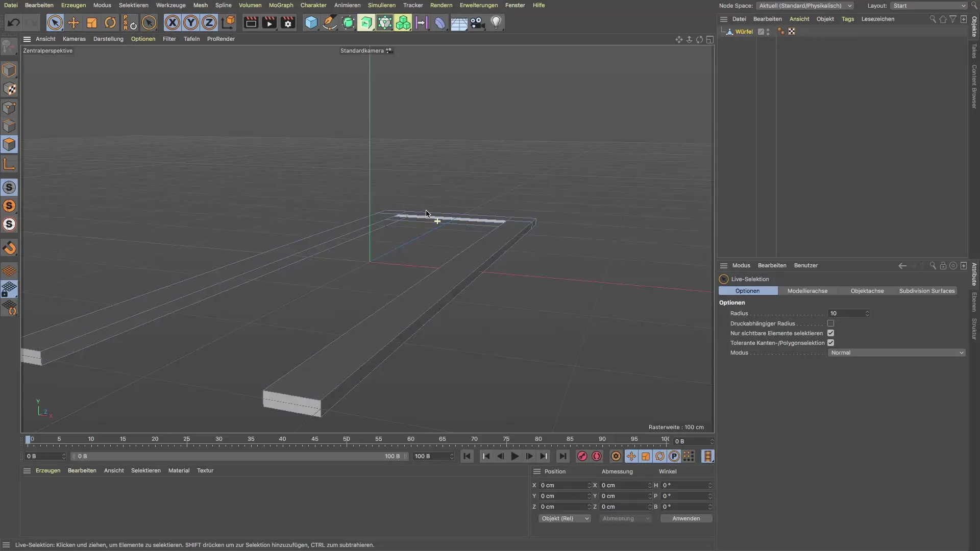980x551 pixels.
Task: Open Attribute Manager hamburger menu
Action: point(723,265)
